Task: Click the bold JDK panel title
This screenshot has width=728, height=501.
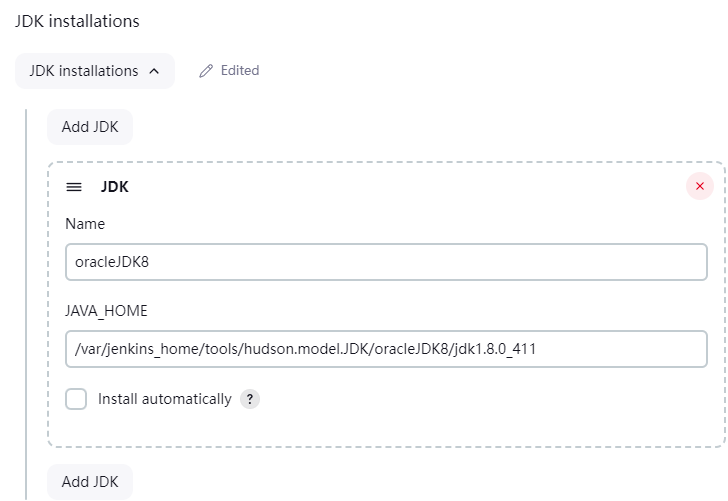Action: click(x=115, y=187)
